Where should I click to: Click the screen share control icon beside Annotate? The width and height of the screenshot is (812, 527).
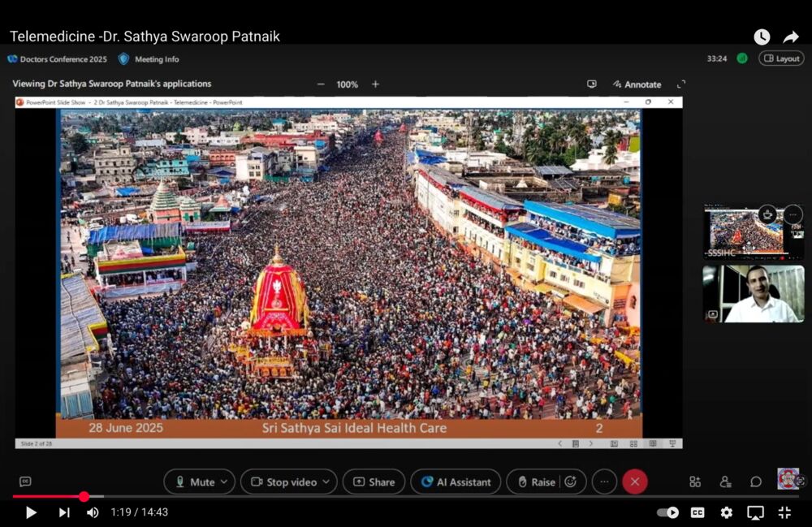(592, 84)
